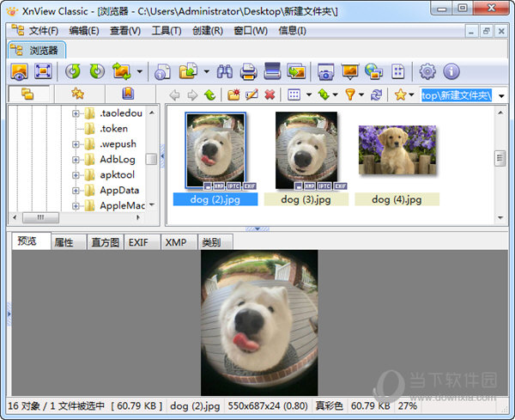Rotate image left with green arrow
The height and width of the screenshot is (420, 515).
click(73, 71)
